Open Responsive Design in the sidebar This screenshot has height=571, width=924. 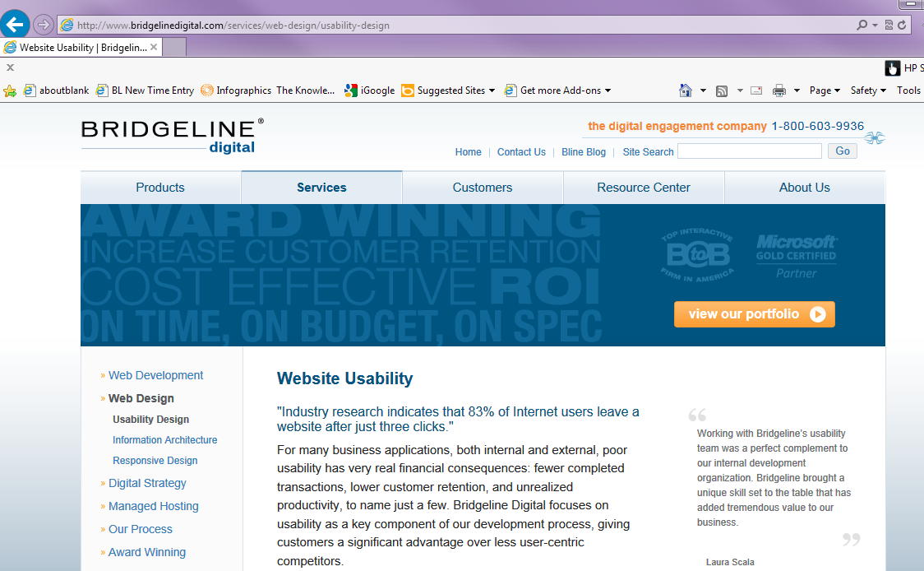click(x=155, y=461)
